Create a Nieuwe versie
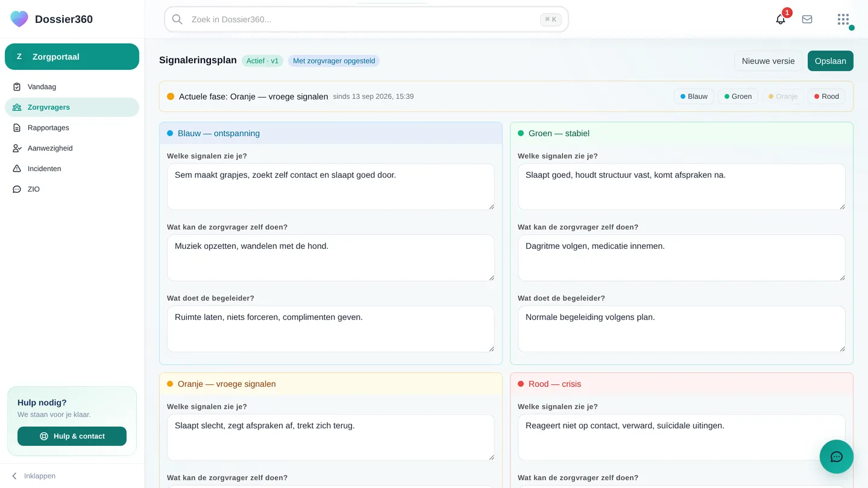Viewport: 868px width, 488px height. [x=768, y=61]
